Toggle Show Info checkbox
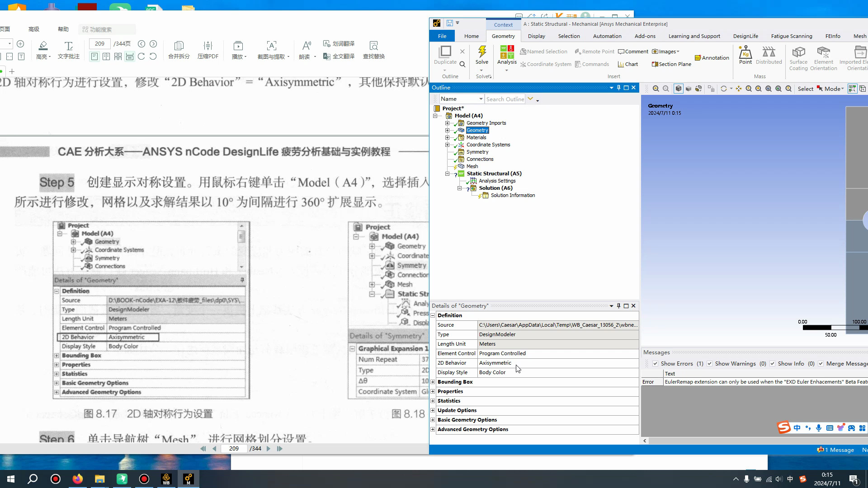The height and width of the screenshot is (488, 868). pos(772,364)
